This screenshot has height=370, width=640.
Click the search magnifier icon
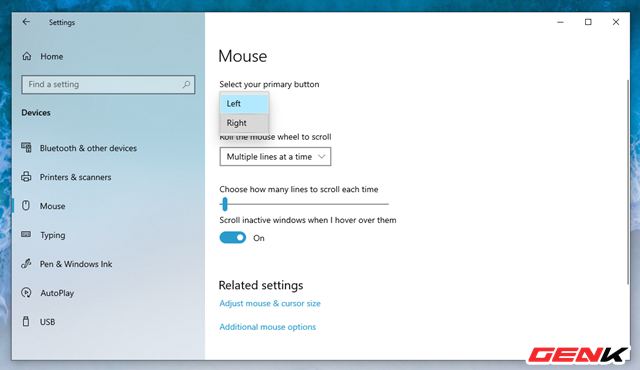(186, 84)
